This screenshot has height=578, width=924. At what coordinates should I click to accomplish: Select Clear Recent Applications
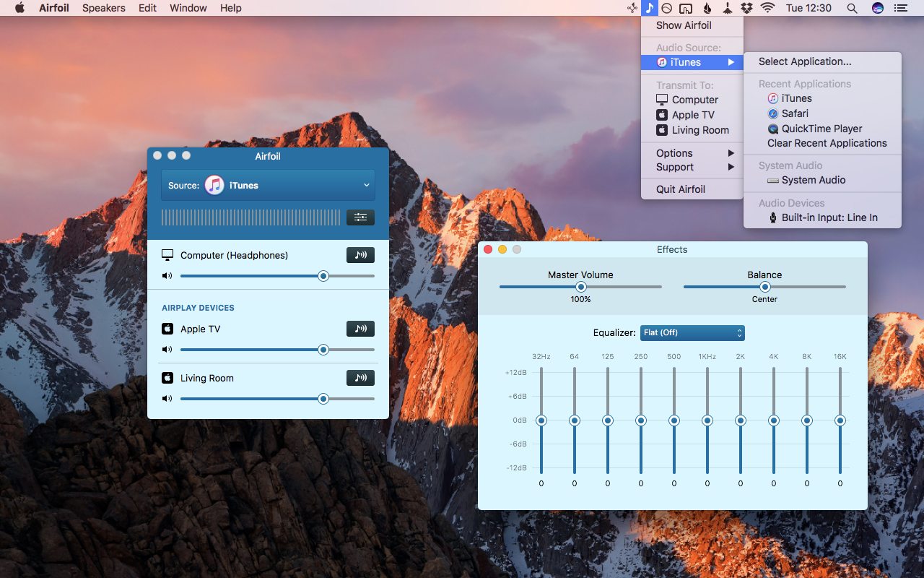(822, 143)
